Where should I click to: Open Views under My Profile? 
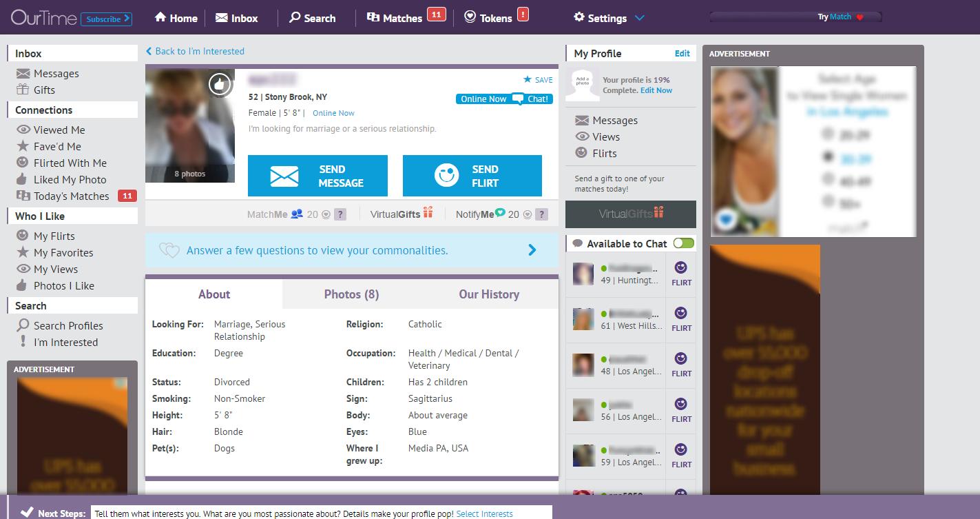597,137
